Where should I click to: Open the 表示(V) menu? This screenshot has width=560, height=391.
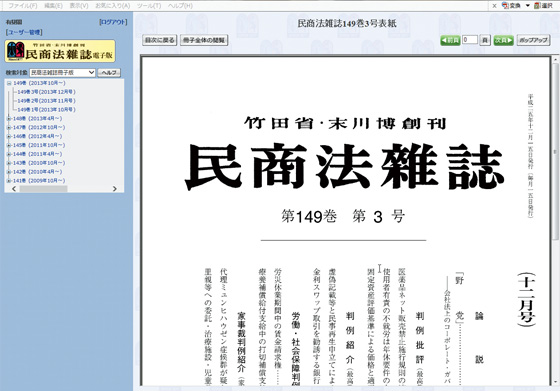(79, 6)
